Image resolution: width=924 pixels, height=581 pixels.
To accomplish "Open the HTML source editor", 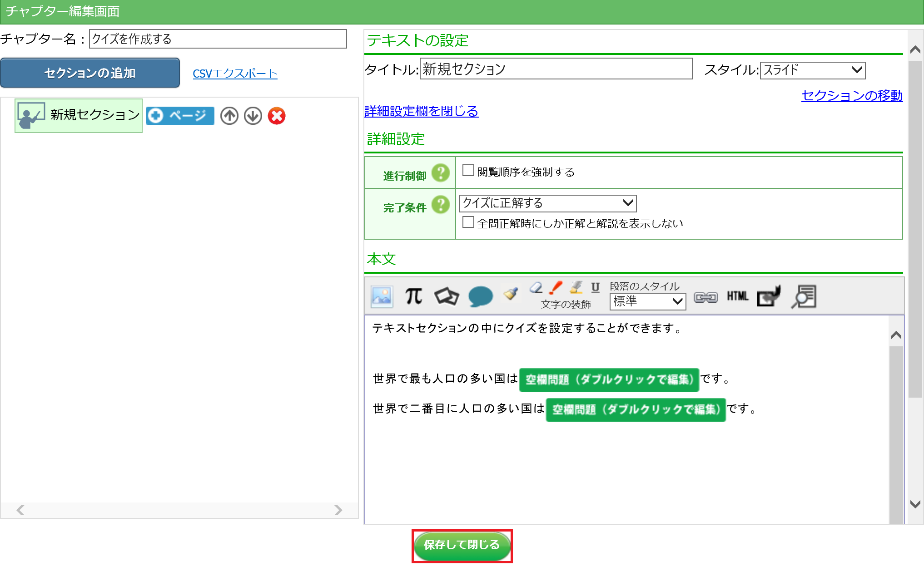I will coord(737,296).
